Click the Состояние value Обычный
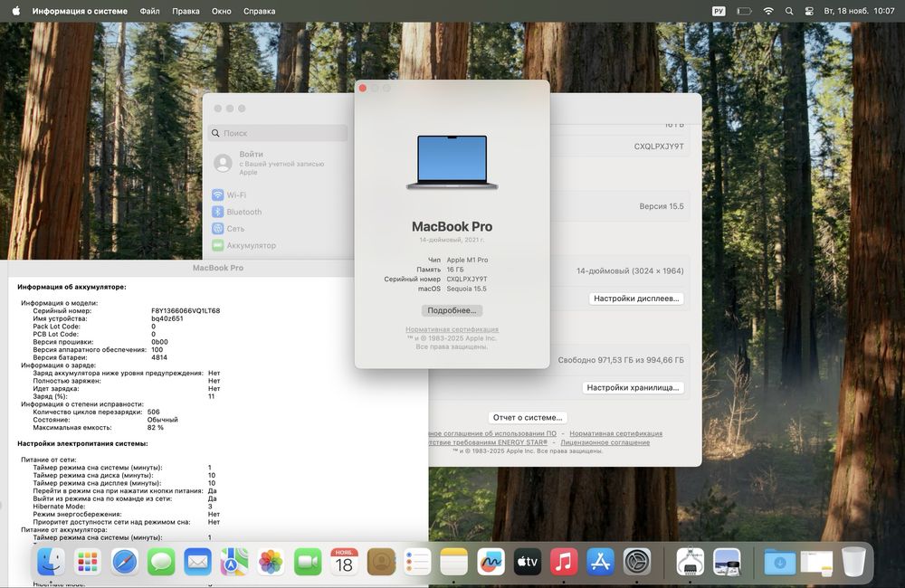This screenshot has width=905, height=588. pyautogui.click(x=162, y=420)
